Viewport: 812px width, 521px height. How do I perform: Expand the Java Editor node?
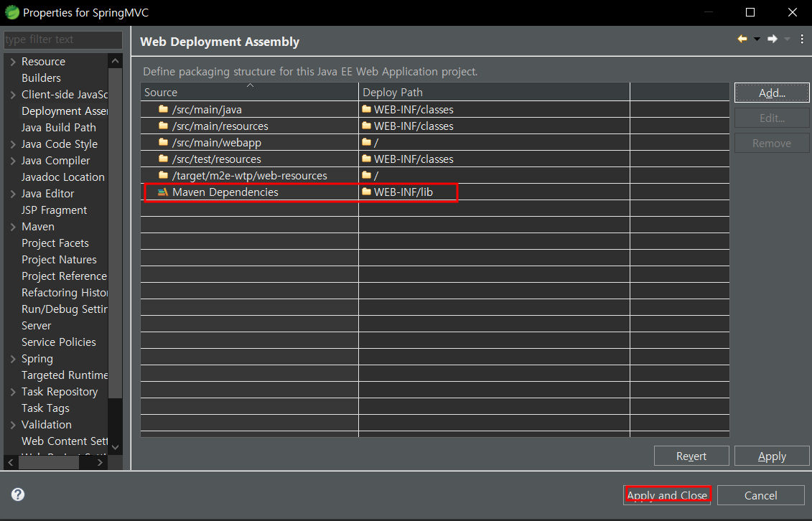(x=13, y=194)
